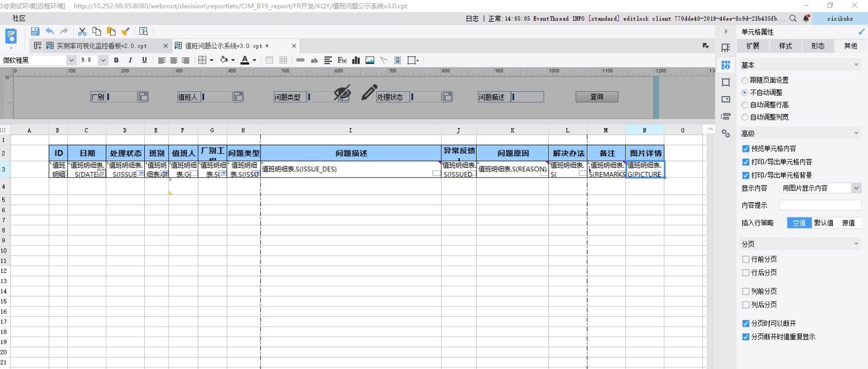Enable 行后分页 checkbox

coord(746,273)
